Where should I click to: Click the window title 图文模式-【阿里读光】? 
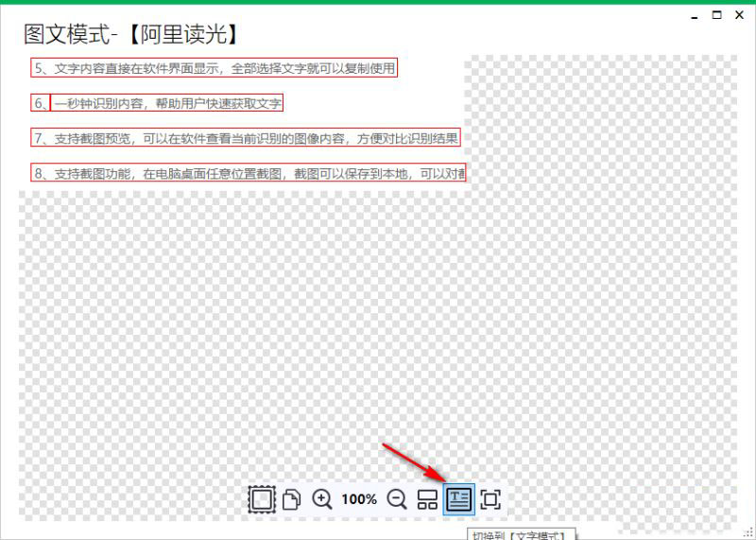(x=131, y=35)
